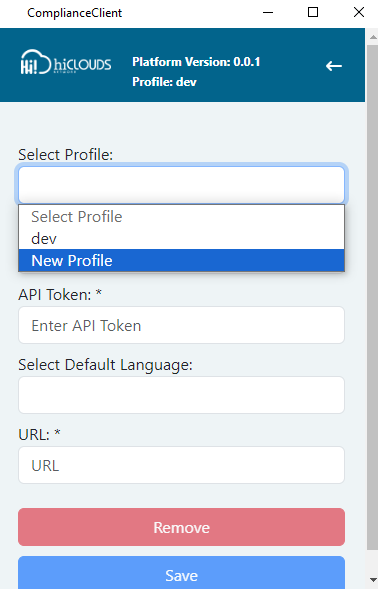This screenshot has width=378, height=589.
Task: Click the hiClouds logo
Action: tap(66, 62)
